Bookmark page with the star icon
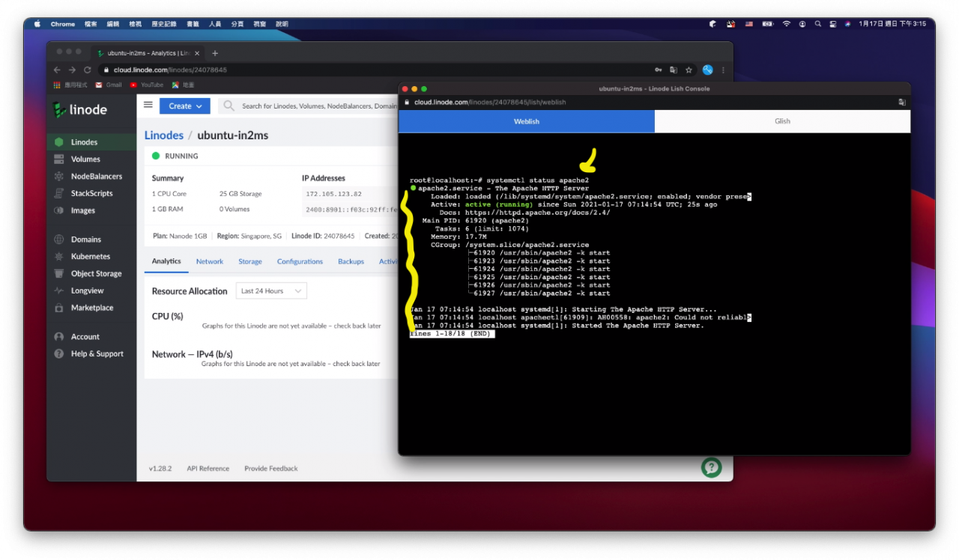This screenshot has height=560, width=959. [x=689, y=70]
